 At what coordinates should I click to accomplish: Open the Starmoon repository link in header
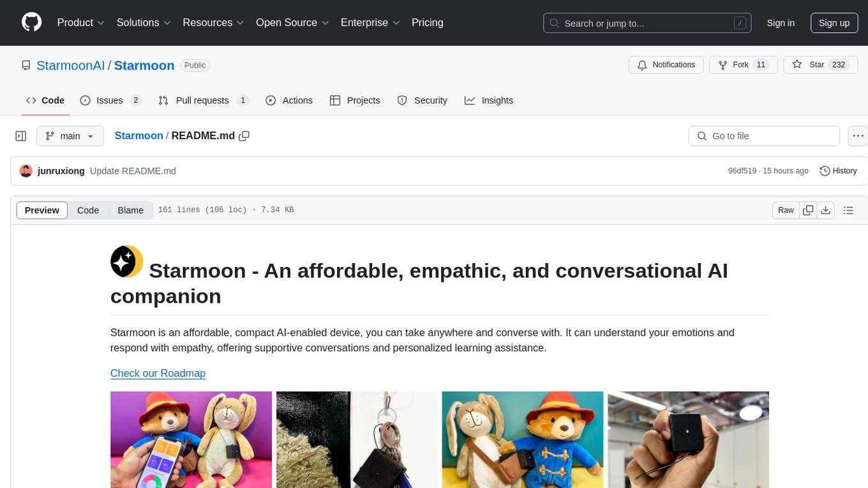[144, 65]
